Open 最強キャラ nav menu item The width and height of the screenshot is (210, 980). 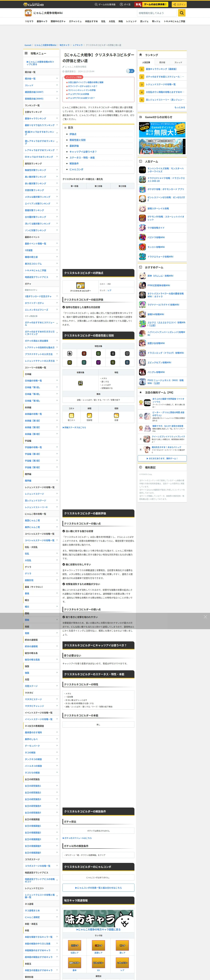pyautogui.click(x=42, y=21)
